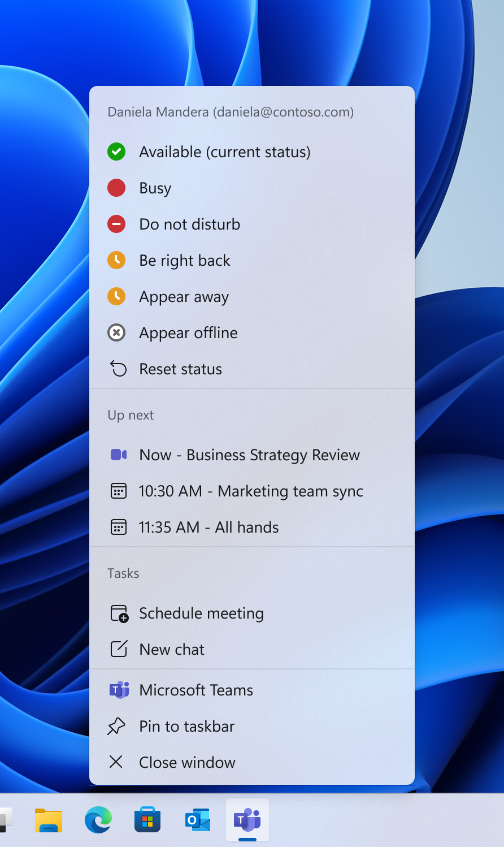
Task: Set status to Available
Action: (x=252, y=152)
